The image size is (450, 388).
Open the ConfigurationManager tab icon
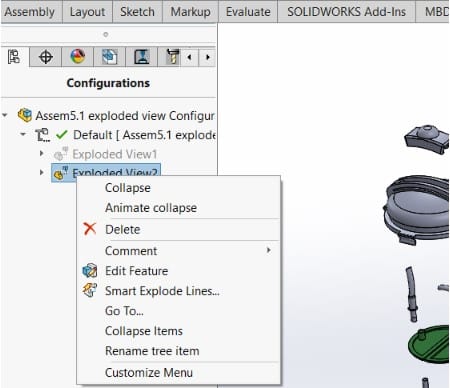point(109,57)
